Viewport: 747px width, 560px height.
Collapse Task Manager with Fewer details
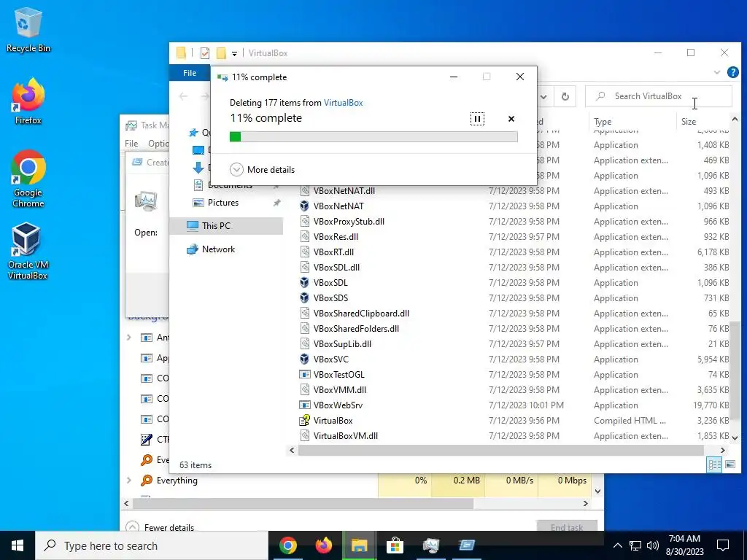[160, 527]
